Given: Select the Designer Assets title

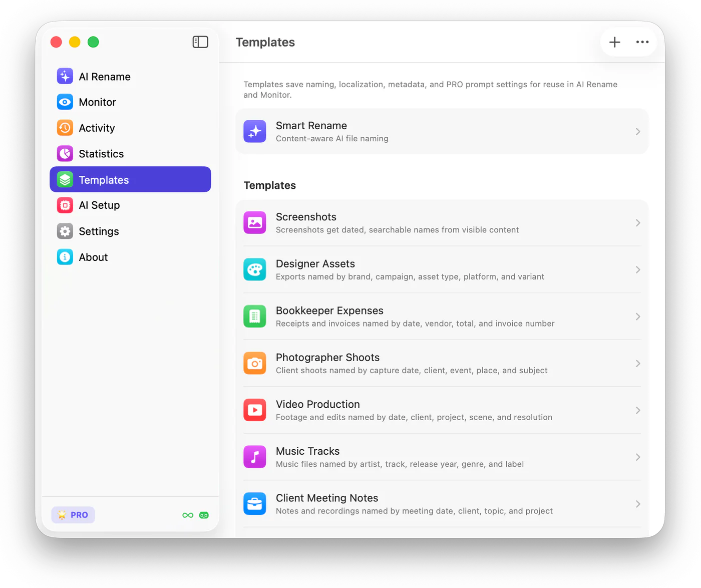Looking at the screenshot, I should pos(315,263).
